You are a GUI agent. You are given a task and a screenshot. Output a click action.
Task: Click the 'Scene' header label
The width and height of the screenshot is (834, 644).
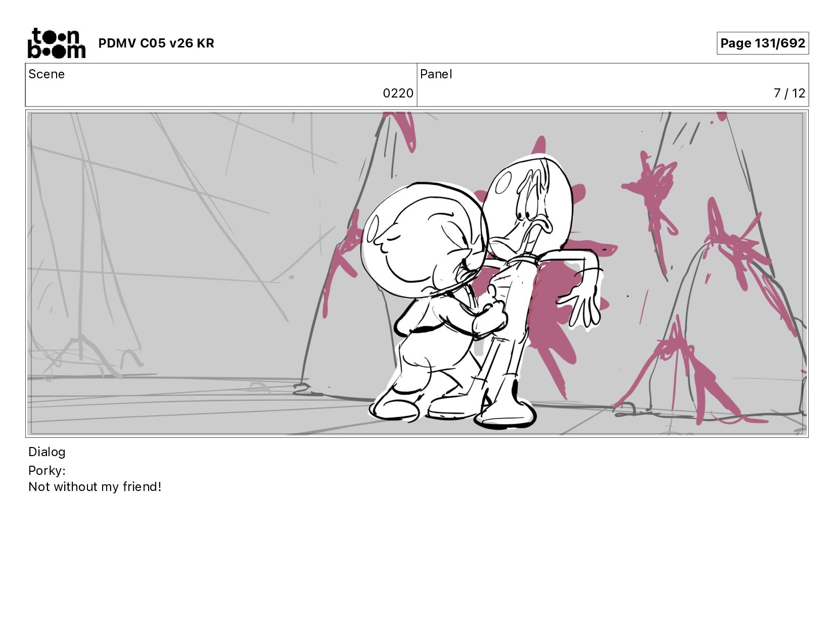(x=47, y=74)
